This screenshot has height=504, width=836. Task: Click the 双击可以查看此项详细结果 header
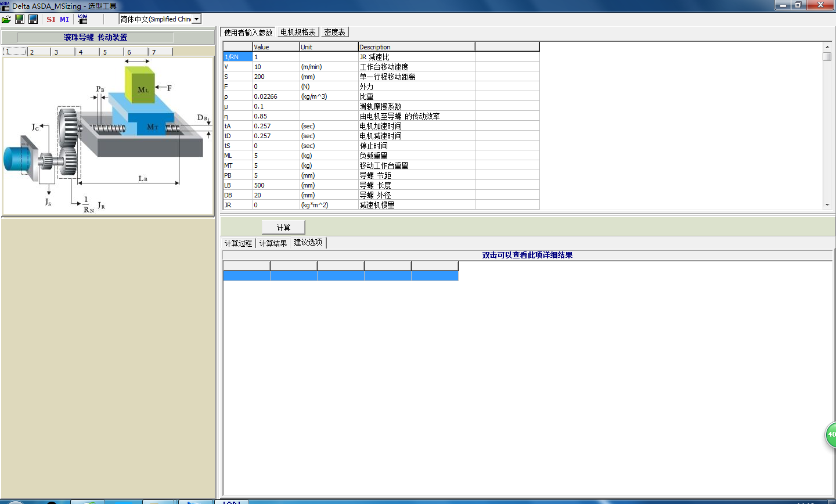pyautogui.click(x=527, y=255)
